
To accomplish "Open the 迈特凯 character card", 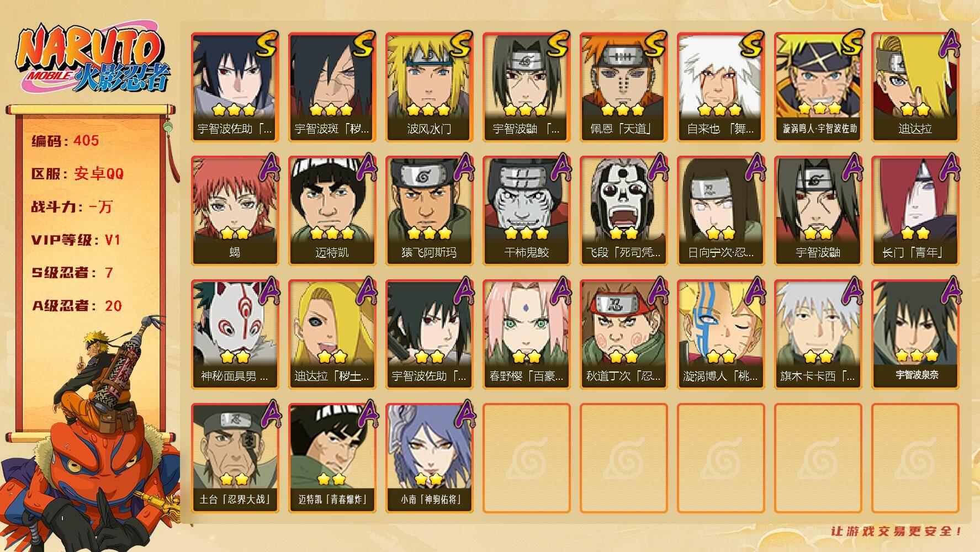I will click(332, 211).
